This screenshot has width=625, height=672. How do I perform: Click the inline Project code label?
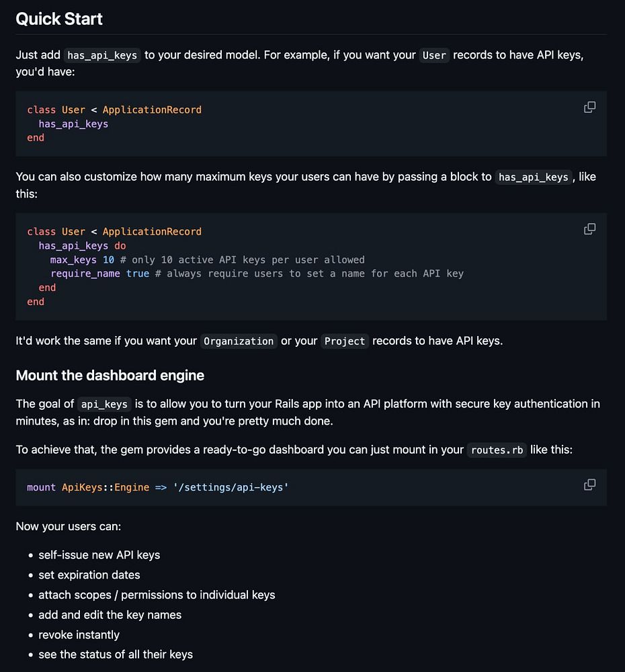tap(345, 341)
